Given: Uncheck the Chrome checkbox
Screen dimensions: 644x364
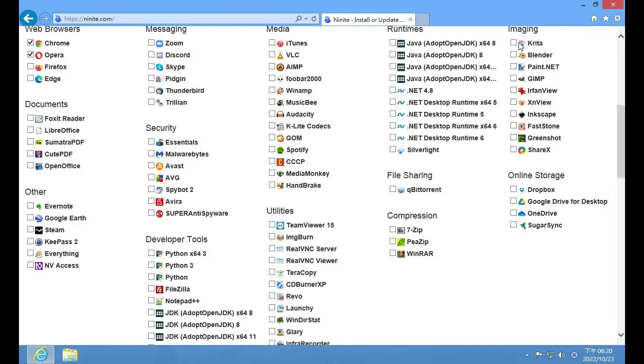Looking at the screenshot, I should point(30,43).
